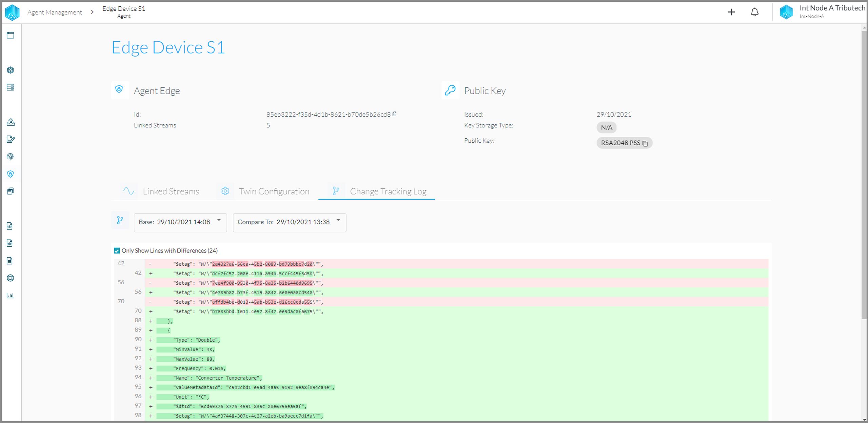Image resolution: width=868 pixels, height=423 pixels.
Task: Open the hexagonal cube icon in sidebar
Action: pyautogui.click(x=11, y=70)
